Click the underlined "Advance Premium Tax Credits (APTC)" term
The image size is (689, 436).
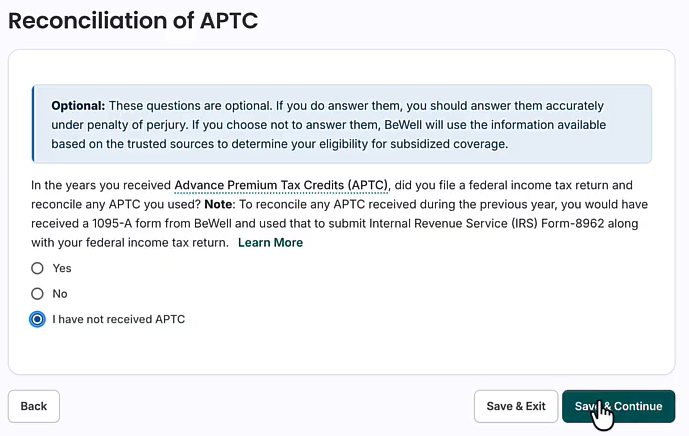(280, 185)
